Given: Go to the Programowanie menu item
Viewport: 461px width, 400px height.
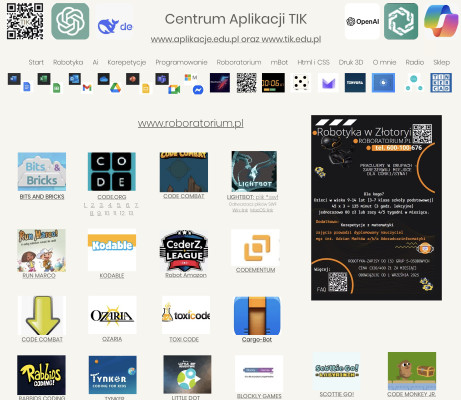Looking at the screenshot, I should pyautogui.click(x=181, y=62).
